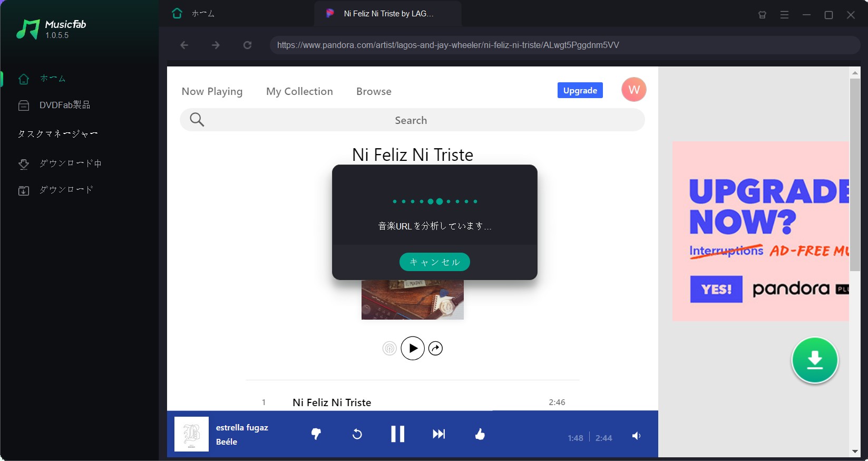868x461 pixels.
Task: Start a station from this song
Action: pos(389,348)
